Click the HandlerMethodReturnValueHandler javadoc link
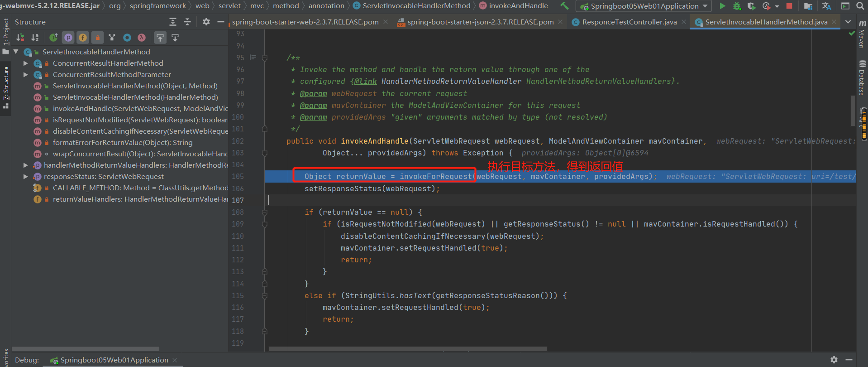Screen dimensions: 868x367 pyautogui.click(x=451, y=82)
